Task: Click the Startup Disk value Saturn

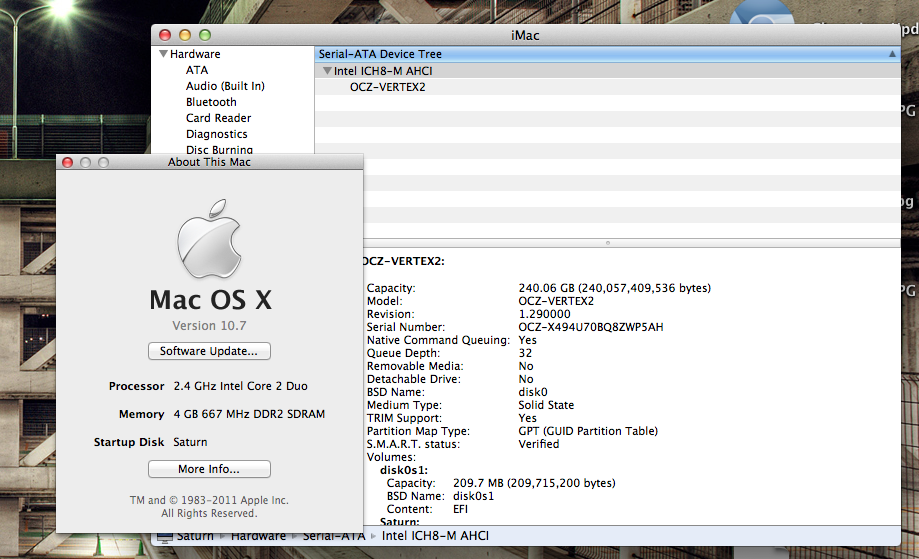Action: click(x=190, y=442)
